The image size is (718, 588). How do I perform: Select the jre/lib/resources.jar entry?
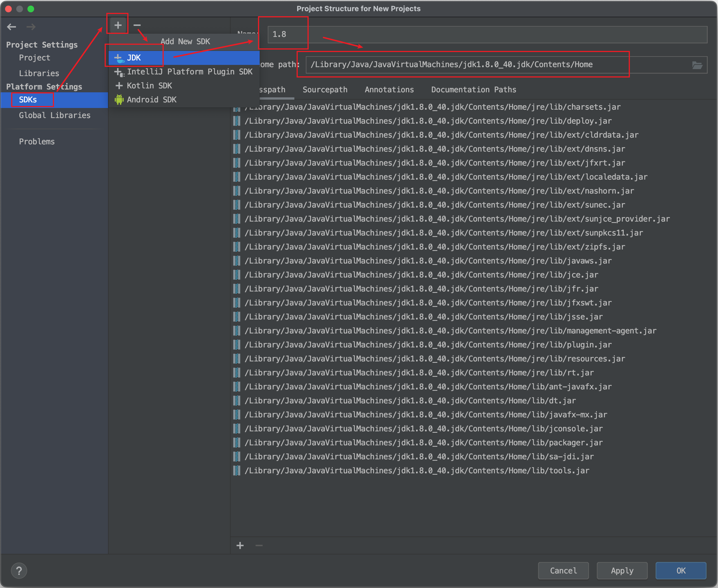pos(474,359)
